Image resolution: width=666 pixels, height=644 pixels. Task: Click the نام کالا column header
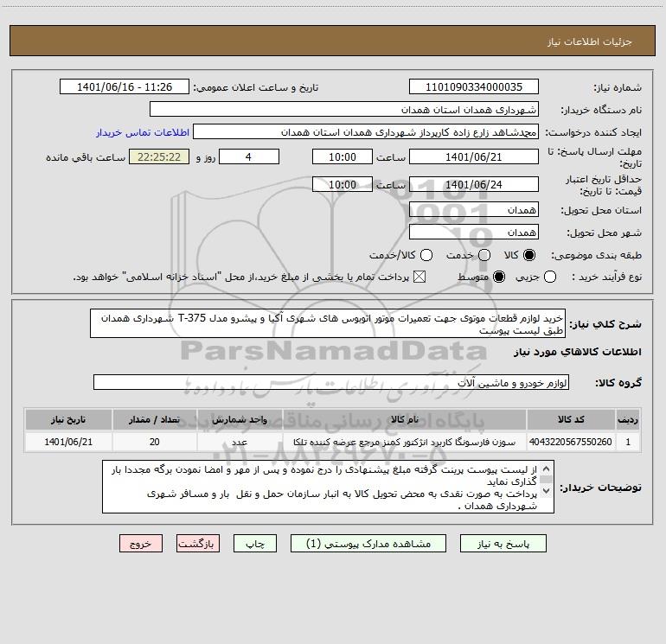click(405, 419)
